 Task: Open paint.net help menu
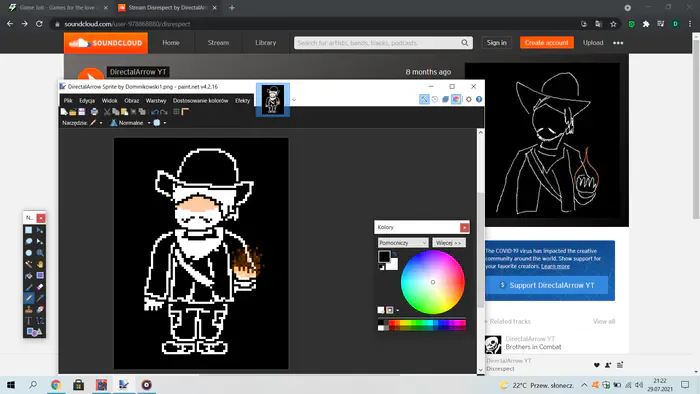479,99
